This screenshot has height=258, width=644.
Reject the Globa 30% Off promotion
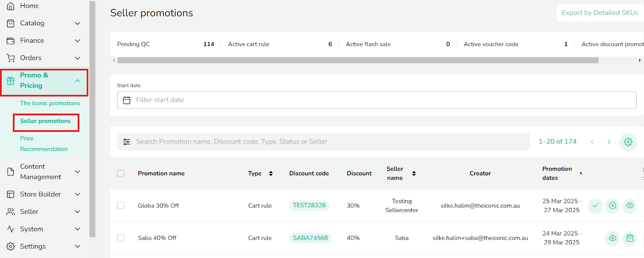coord(613,206)
